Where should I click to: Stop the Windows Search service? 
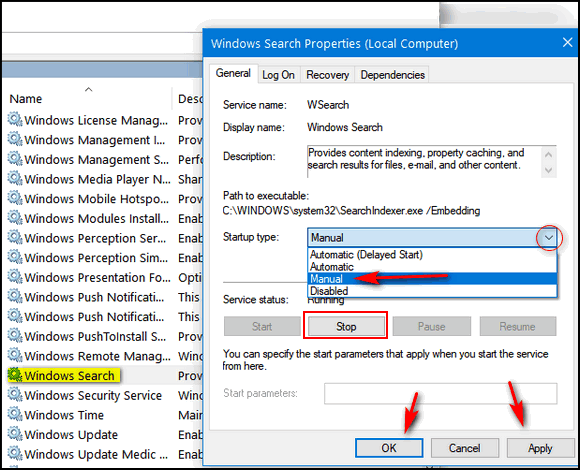tap(346, 327)
